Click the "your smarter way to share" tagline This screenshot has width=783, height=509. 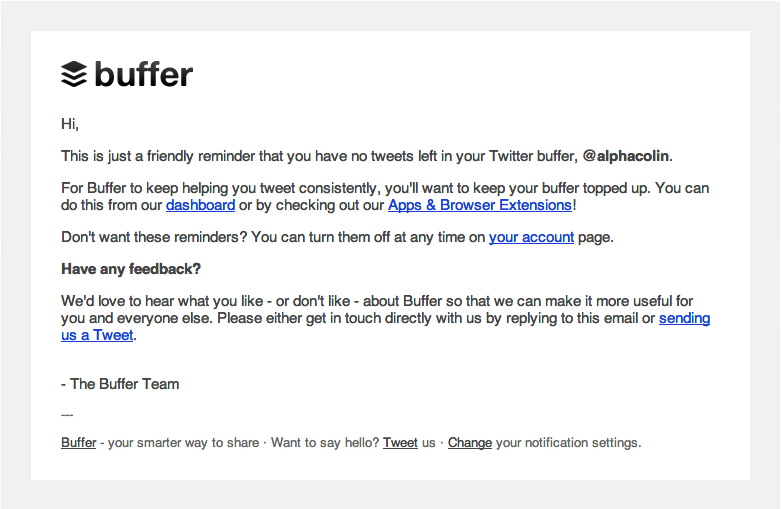point(183,443)
